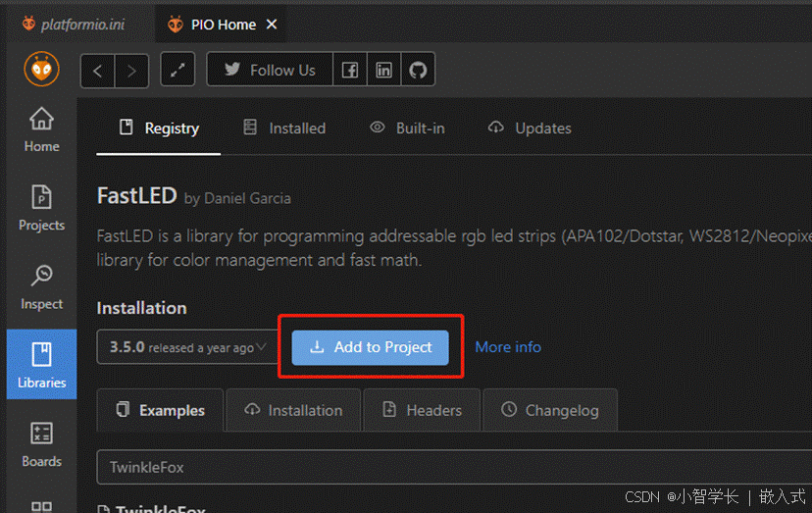Switch to the Updates tab
Image resolution: width=812 pixels, height=513 pixels.
530,128
